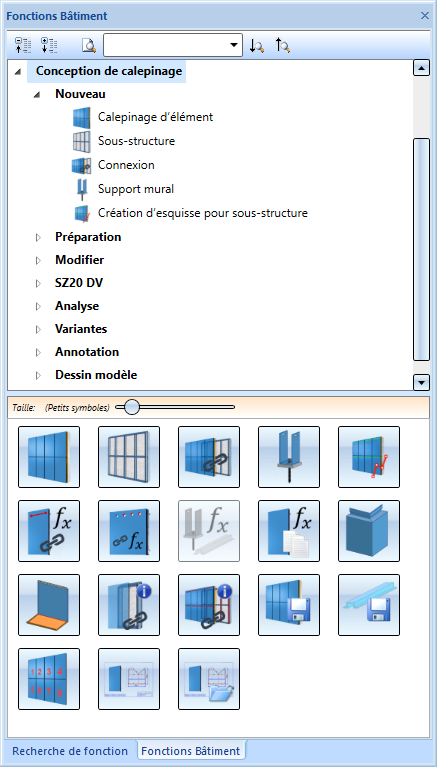Click the save panel layout floppy icon
Image resolution: width=437 pixels, height=767 pixels.
[289, 605]
